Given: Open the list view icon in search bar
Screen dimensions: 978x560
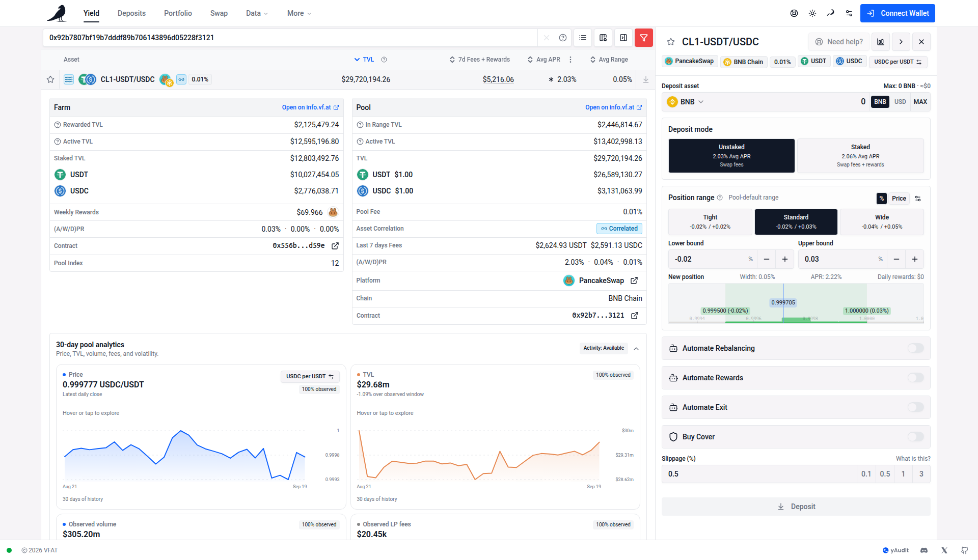Looking at the screenshot, I should (583, 38).
